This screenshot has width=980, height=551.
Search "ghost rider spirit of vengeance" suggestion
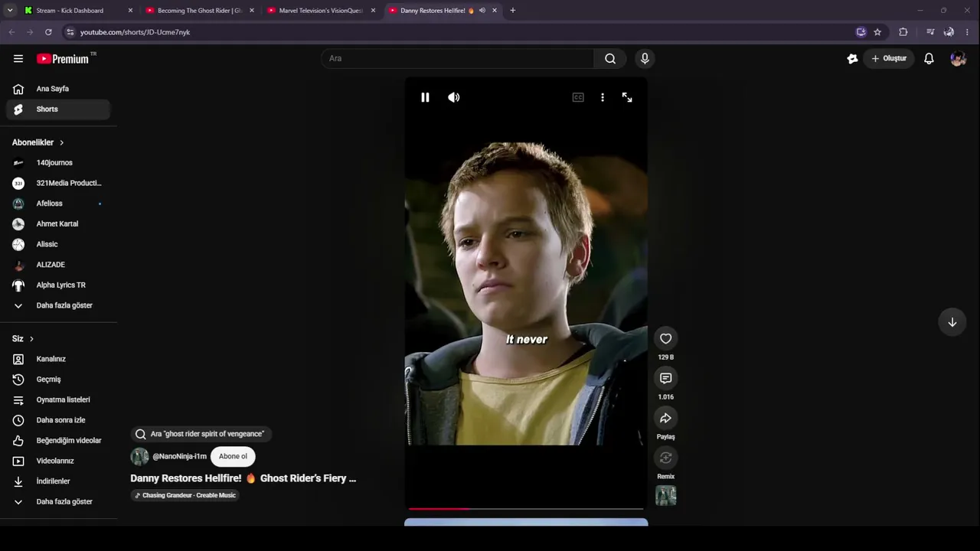point(201,434)
